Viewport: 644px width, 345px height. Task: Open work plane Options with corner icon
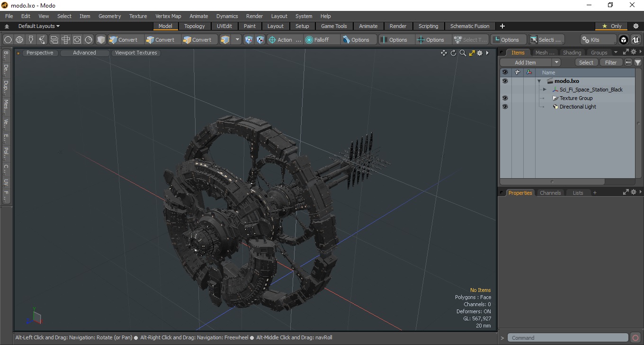pos(508,40)
